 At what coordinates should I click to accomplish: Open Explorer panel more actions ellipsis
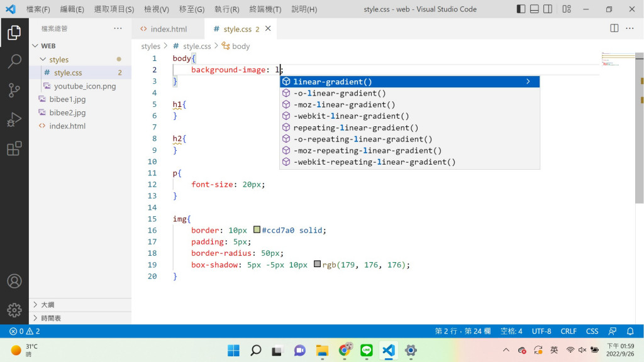tap(118, 28)
